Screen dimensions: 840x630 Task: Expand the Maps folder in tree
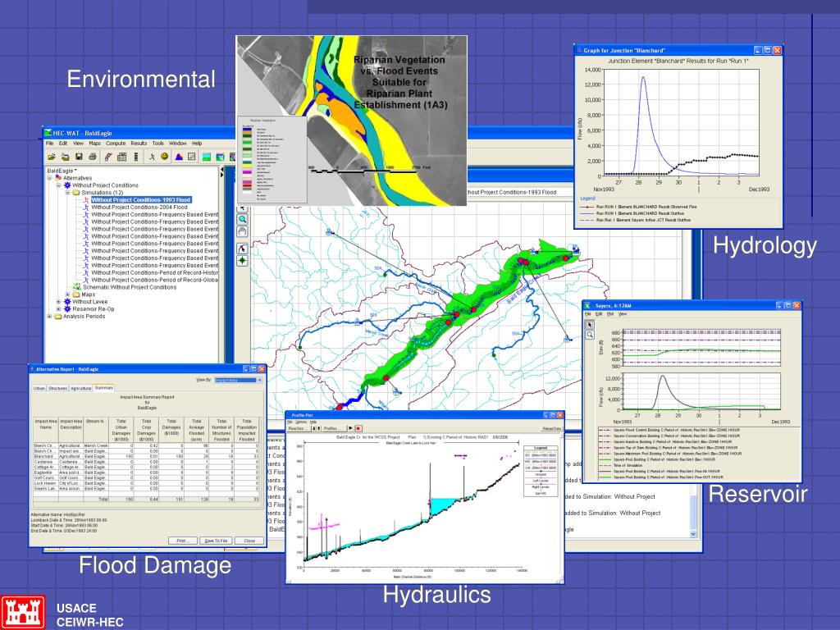click(x=68, y=294)
